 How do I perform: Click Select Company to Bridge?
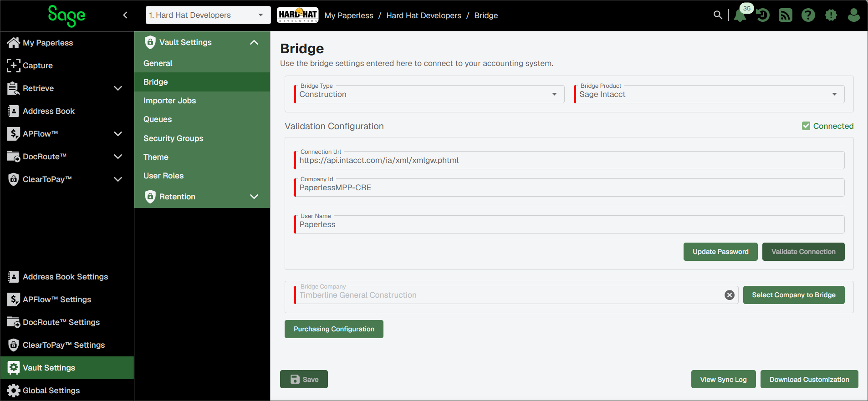pos(794,295)
